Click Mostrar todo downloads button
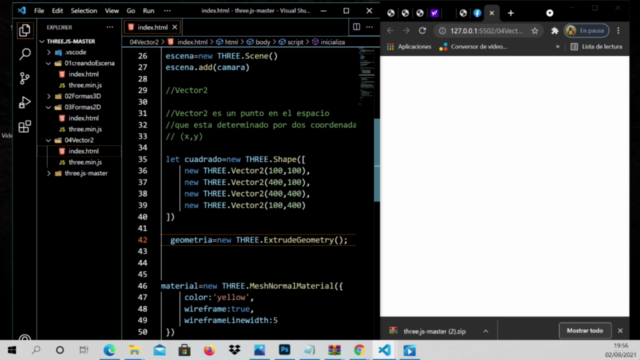The height and width of the screenshot is (360, 640). (x=585, y=331)
